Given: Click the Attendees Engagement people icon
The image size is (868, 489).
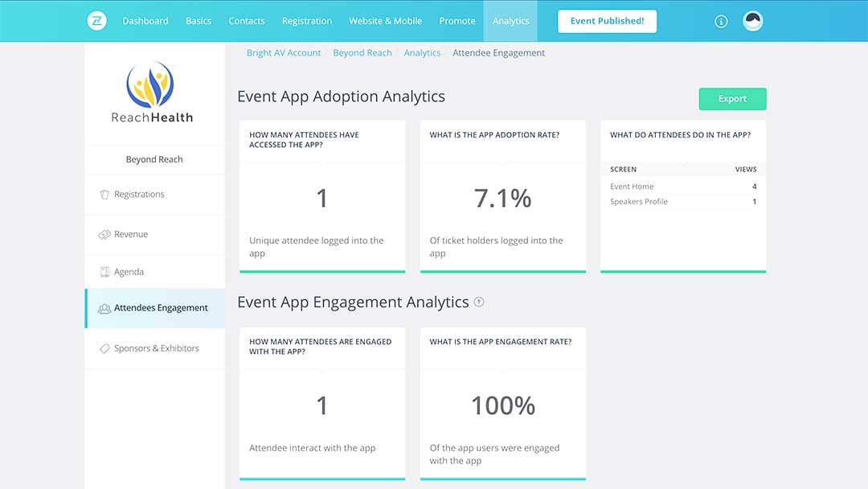Looking at the screenshot, I should (105, 308).
